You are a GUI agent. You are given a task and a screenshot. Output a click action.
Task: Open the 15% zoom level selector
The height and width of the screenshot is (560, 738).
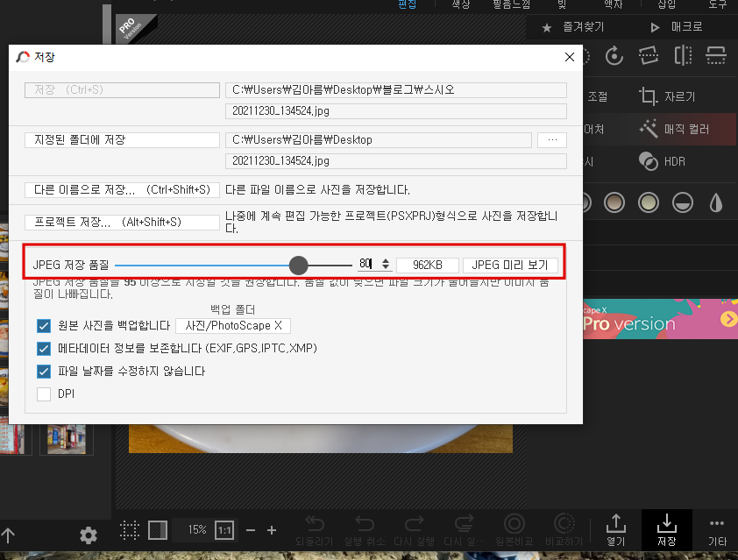(196, 530)
